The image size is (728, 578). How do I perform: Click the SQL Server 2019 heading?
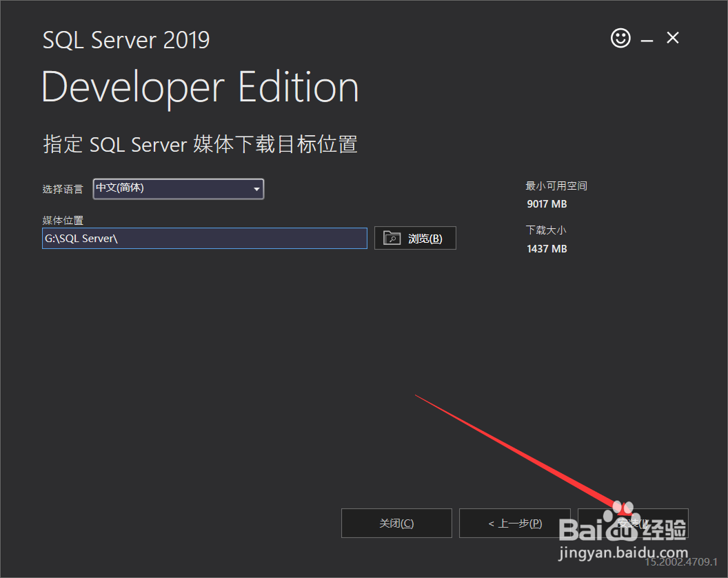pyautogui.click(x=126, y=40)
